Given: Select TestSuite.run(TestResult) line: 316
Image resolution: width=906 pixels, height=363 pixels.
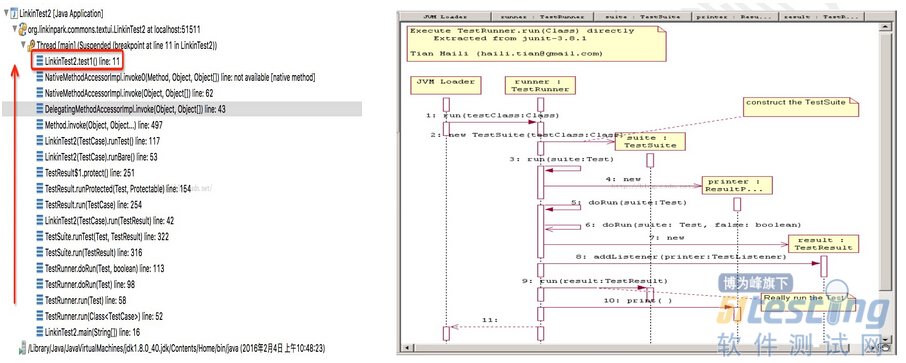Looking at the screenshot, I should point(93,253).
